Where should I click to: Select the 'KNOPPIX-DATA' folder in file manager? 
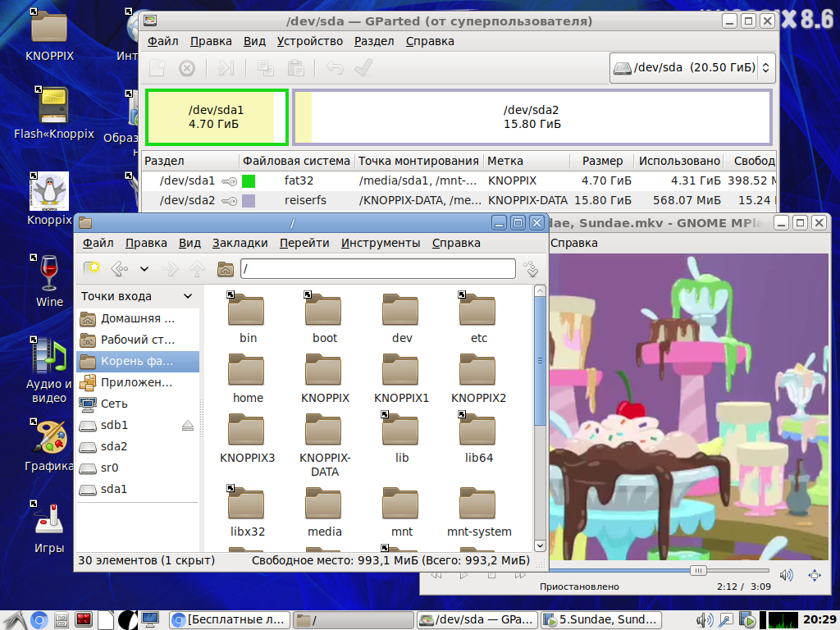[324, 445]
